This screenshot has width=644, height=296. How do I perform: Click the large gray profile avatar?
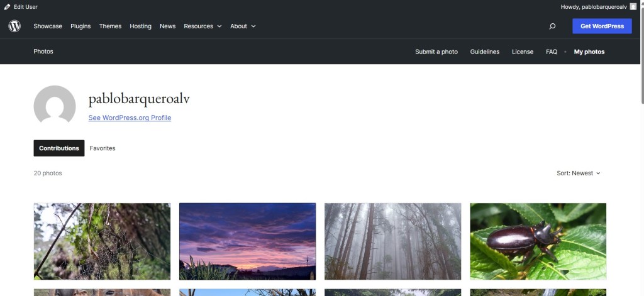(x=55, y=104)
